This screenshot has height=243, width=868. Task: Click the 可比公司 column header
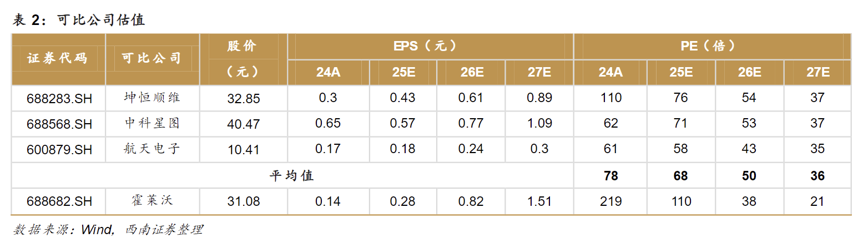152,58
